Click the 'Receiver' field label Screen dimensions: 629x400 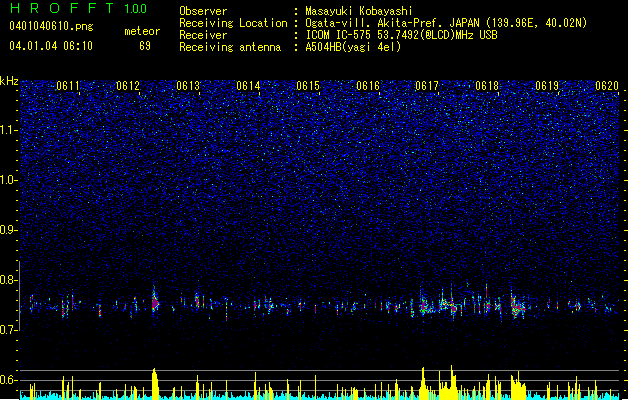pyautogui.click(x=203, y=35)
